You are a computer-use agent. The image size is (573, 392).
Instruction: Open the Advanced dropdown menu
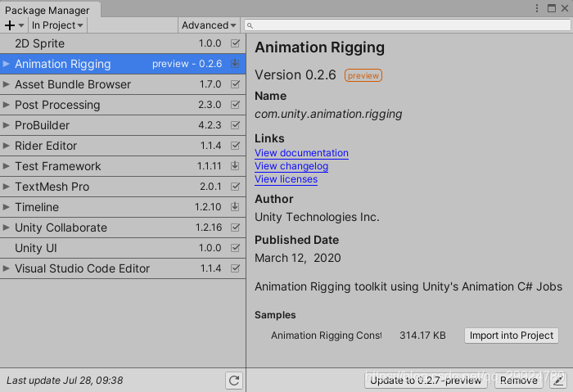pos(209,25)
